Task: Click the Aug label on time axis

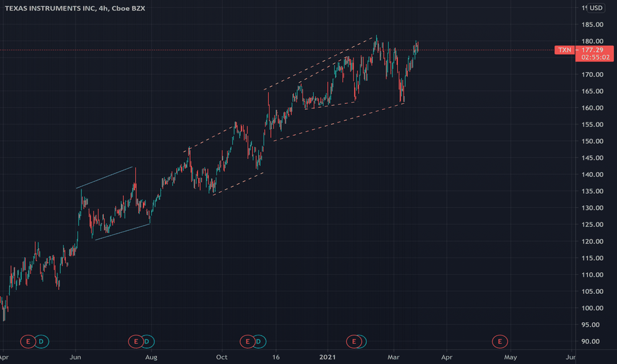Action: (151, 357)
